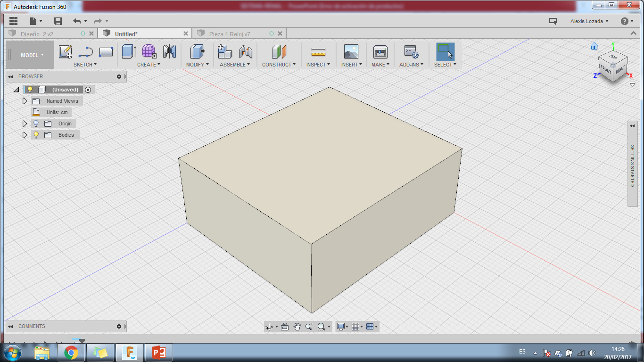This screenshot has width=644, height=362.
Task: Collapse the BROWSER panel with double arrows
Action: tap(10, 76)
